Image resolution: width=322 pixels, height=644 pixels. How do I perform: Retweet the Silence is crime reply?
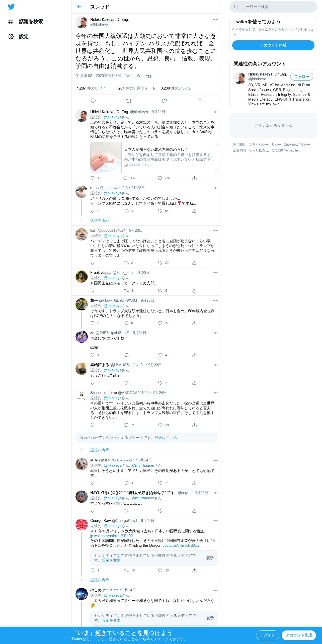pyautogui.click(x=126, y=425)
